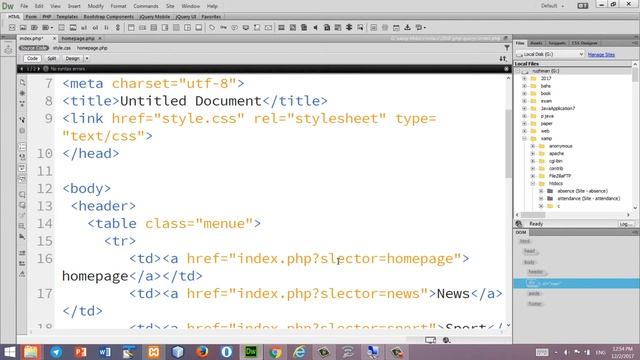Click the filter related files icon
This screenshot has width=640, height=360.
(507, 48)
